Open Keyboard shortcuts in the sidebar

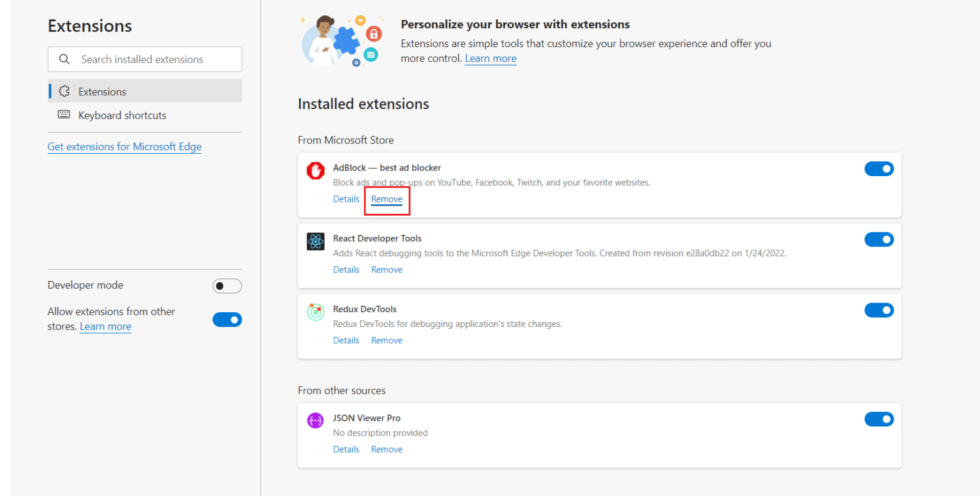tap(145, 115)
